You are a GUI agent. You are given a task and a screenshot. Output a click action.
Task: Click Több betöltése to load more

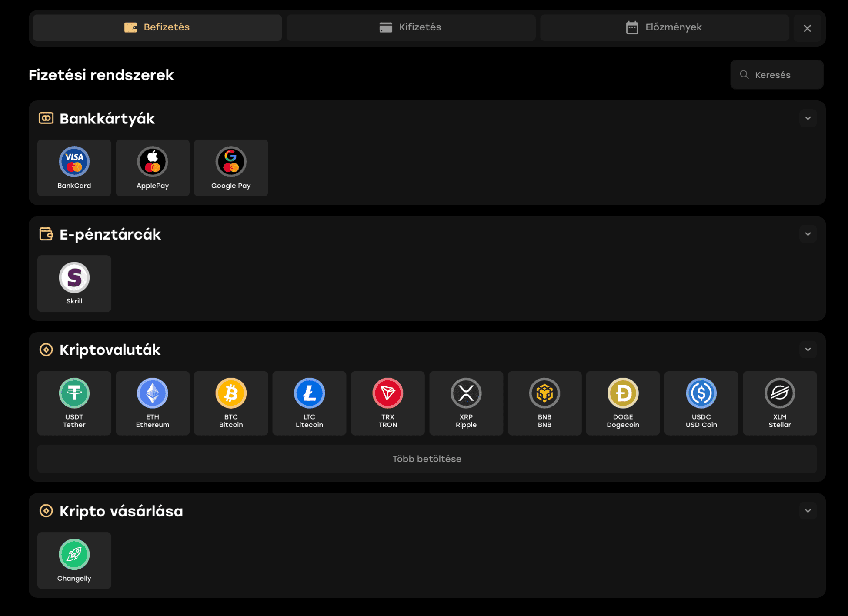pyautogui.click(x=427, y=459)
